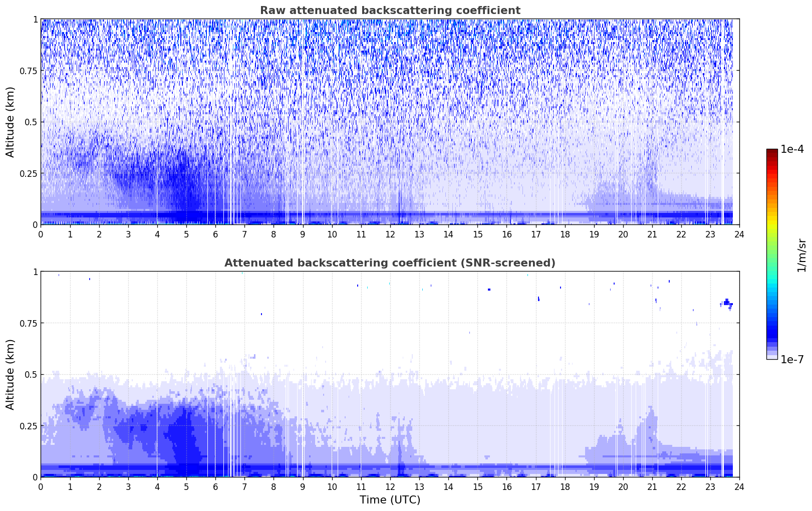
Task: Click hour '21' tick under the SNR-screened plot
Action: 652,486
